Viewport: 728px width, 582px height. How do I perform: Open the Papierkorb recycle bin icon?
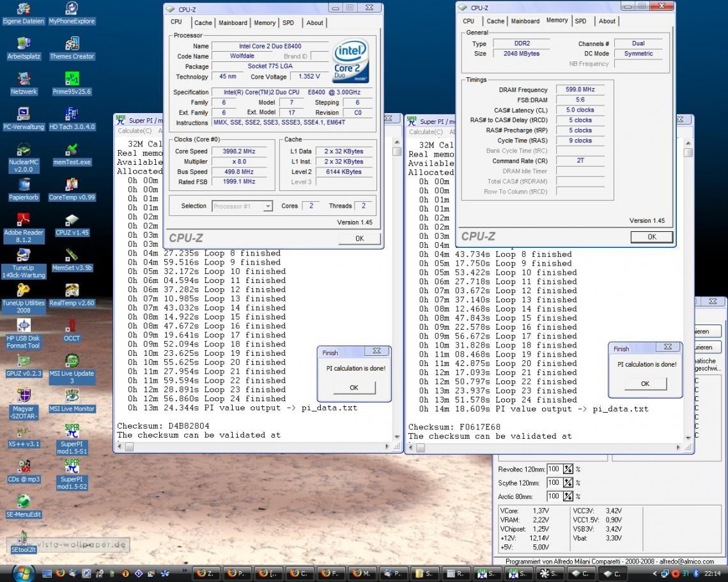click(x=24, y=189)
